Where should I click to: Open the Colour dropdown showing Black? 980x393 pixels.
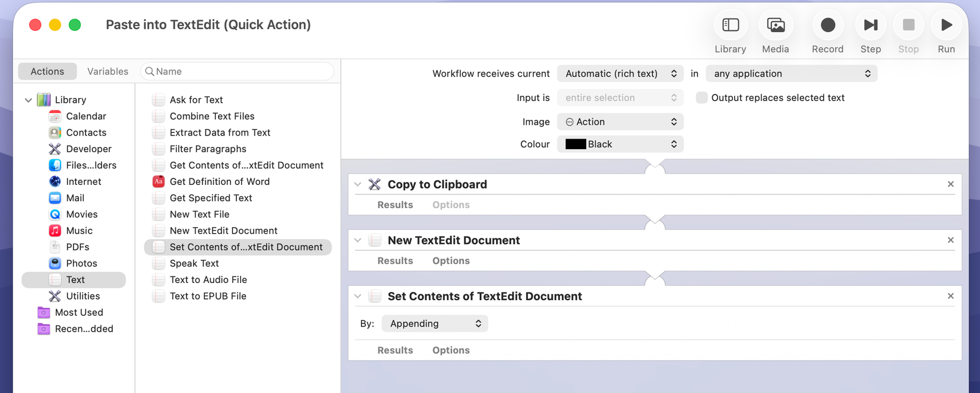(621, 144)
